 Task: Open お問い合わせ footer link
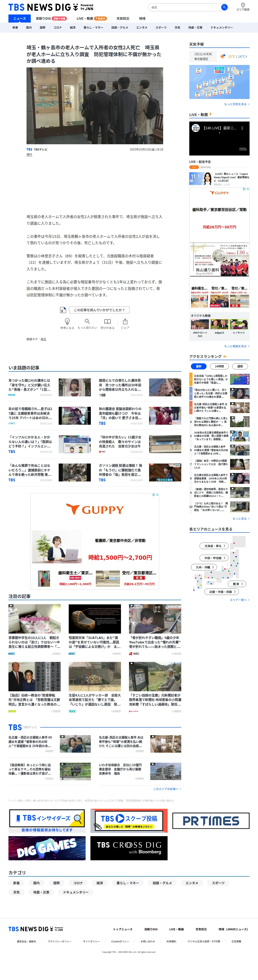click(x=148, y=942)
